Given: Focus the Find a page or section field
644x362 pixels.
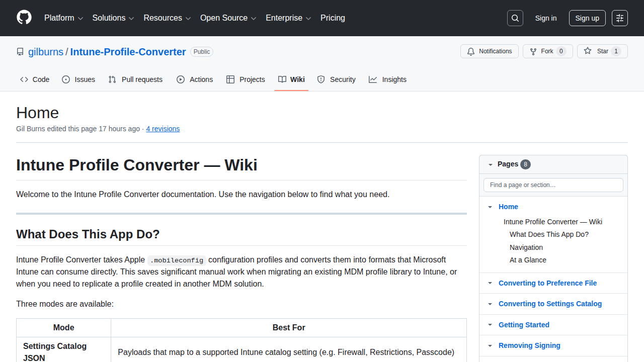Looking at the screenshot, I should coord(553,185).
